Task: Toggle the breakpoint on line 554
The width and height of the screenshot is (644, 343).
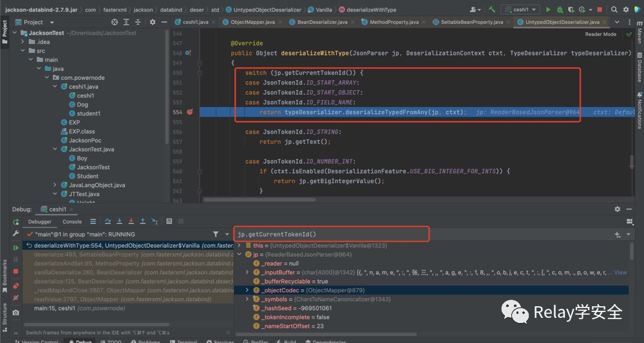Action: pyautogui.click(x=190, y=112)
